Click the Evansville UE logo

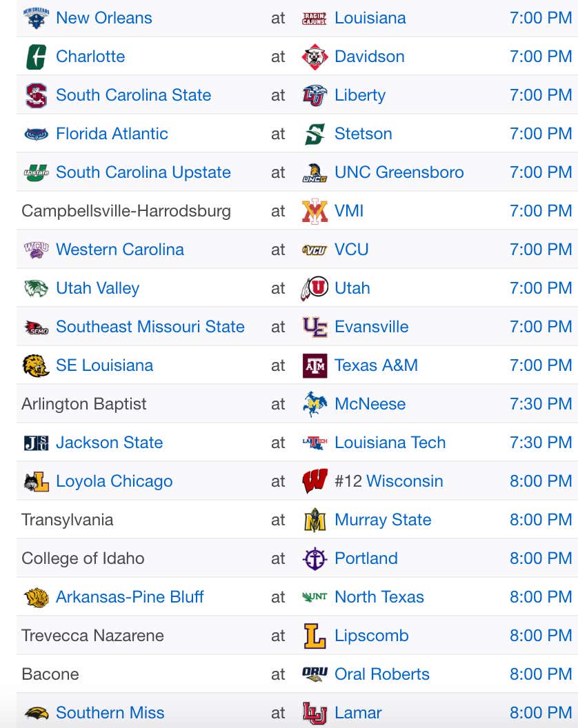[x=315, y=327]
